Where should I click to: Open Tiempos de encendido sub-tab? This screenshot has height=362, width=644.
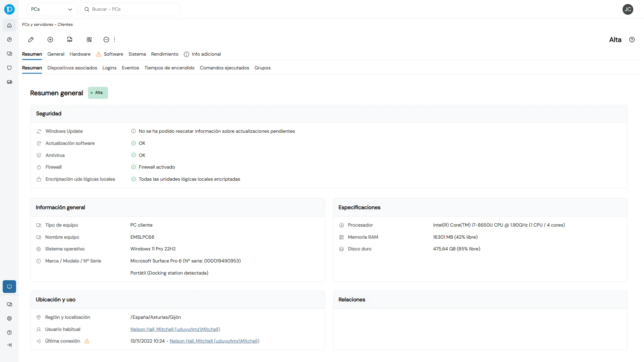click(169, 68)
